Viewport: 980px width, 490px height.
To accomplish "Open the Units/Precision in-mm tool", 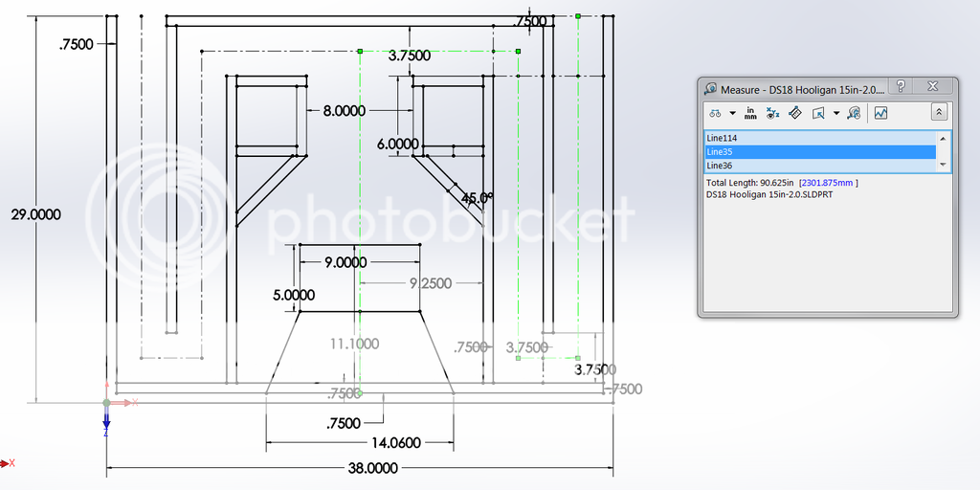I will click(x=750, y=113).
